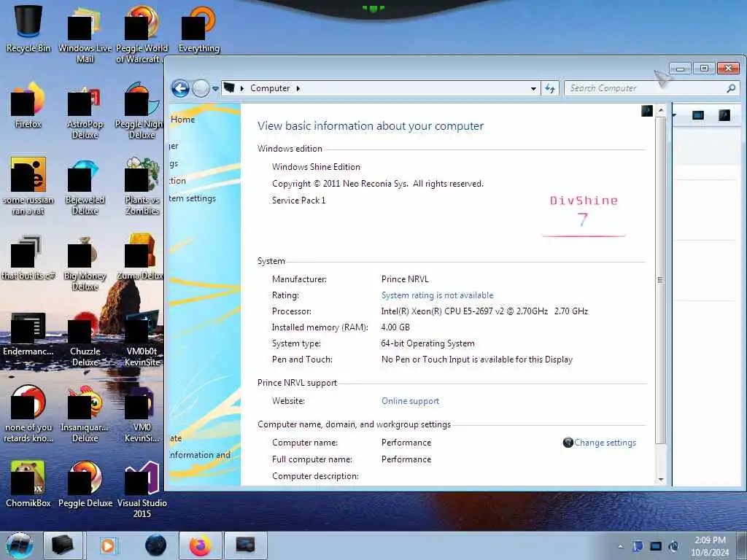This screenshot has height=560, width=747.
Task: Click the Back arrow in Computer window
Action: pyautogui.click(x=181, y=88)
